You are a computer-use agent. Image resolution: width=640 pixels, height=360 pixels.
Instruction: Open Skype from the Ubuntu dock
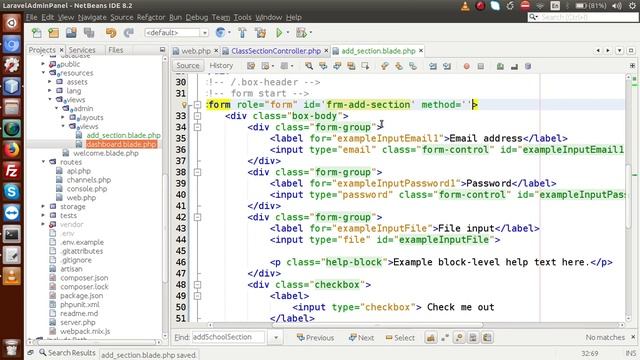(11, 192)
